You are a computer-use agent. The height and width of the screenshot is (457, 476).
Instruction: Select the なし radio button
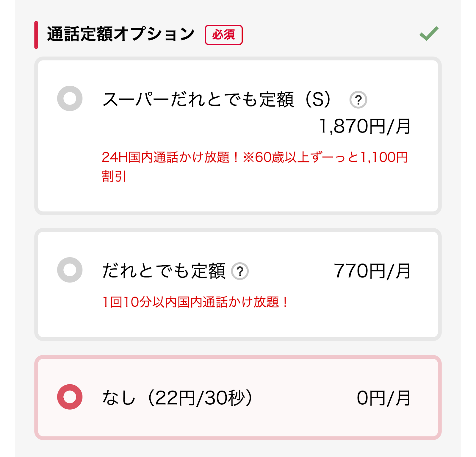pos(70,397)
